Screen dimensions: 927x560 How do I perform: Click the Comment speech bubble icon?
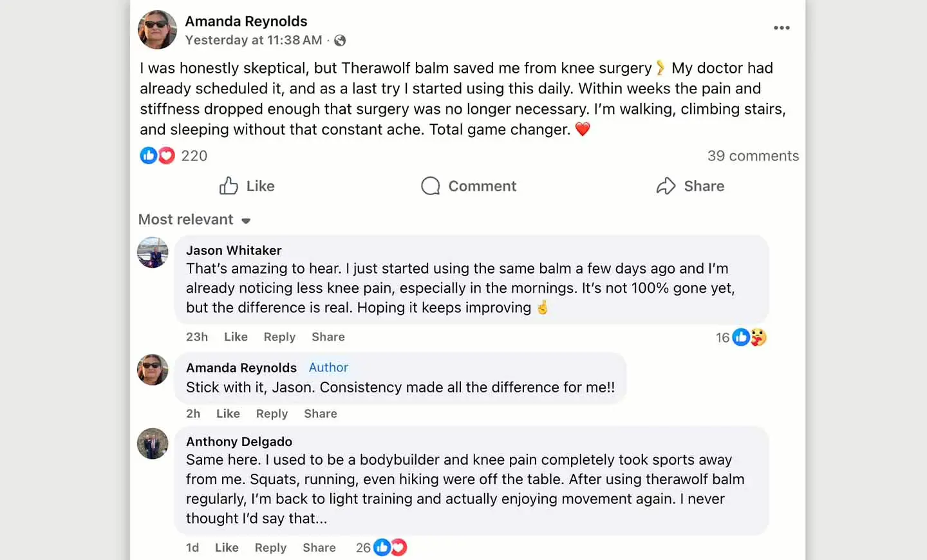(431, 186)
